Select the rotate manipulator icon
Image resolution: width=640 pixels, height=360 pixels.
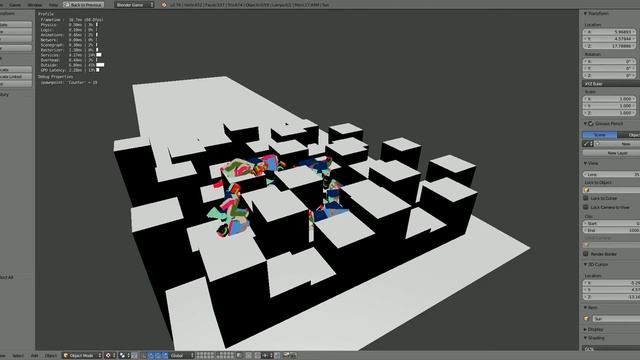coord(158,356)
